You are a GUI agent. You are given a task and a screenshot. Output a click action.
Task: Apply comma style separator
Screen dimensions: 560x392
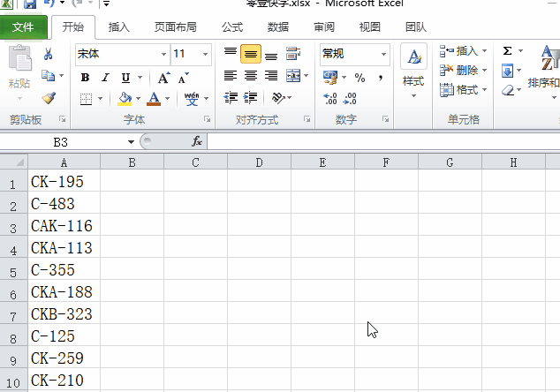pos(381,78)
